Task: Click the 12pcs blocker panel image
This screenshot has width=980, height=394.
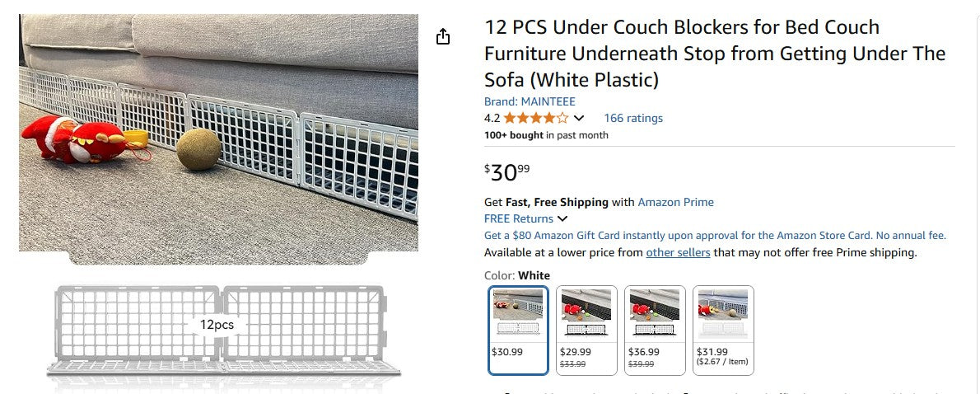Action: (x=218, y=330)
